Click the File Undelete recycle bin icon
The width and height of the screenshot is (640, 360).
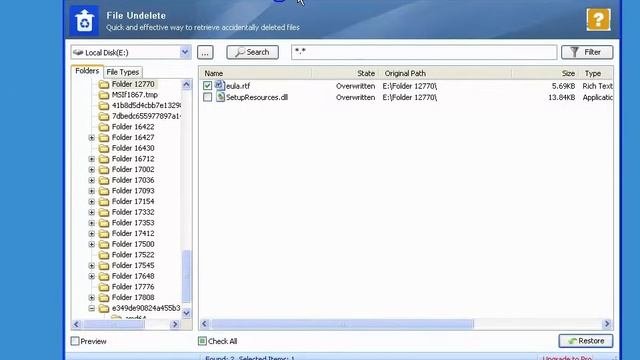[x=84, y=20]
